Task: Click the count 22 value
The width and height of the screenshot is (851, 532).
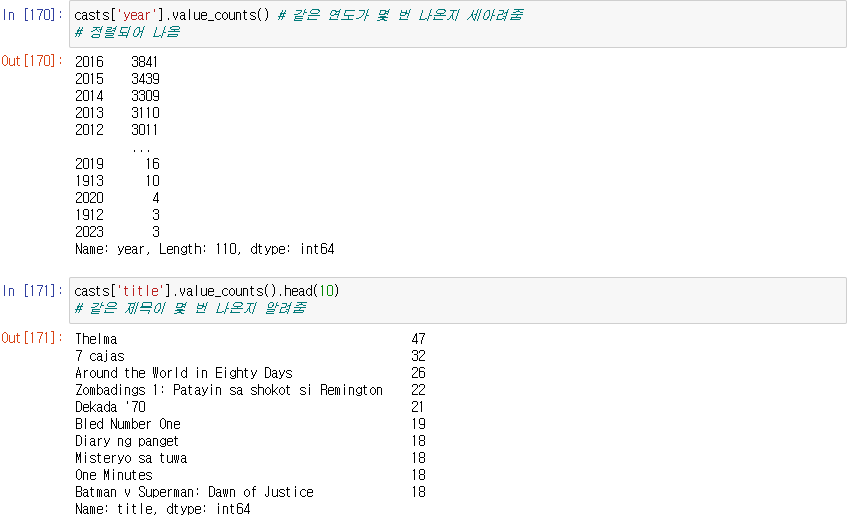Action: click(418, 390)
